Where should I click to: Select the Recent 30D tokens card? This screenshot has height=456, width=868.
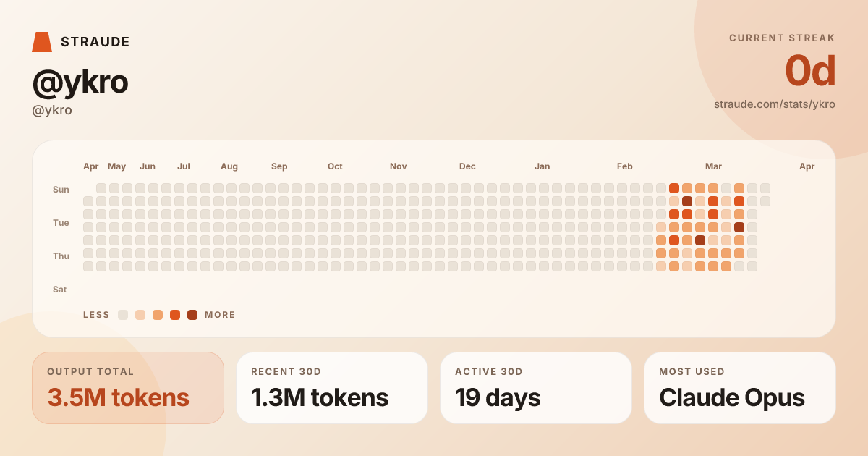(332, 388)
